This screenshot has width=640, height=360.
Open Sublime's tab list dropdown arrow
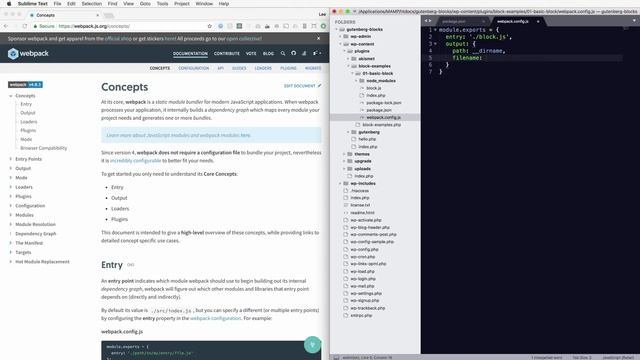coord(634,21)
